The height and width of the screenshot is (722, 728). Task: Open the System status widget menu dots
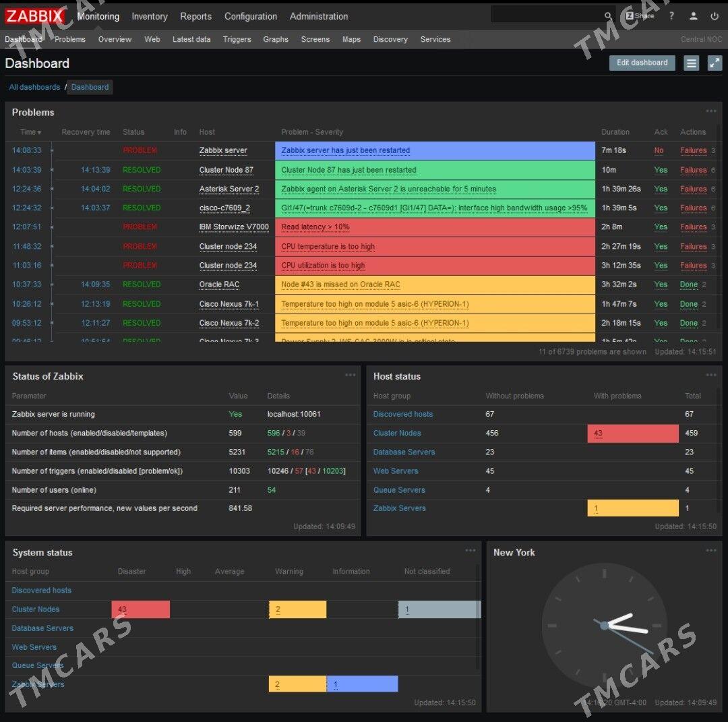[471, 551]
